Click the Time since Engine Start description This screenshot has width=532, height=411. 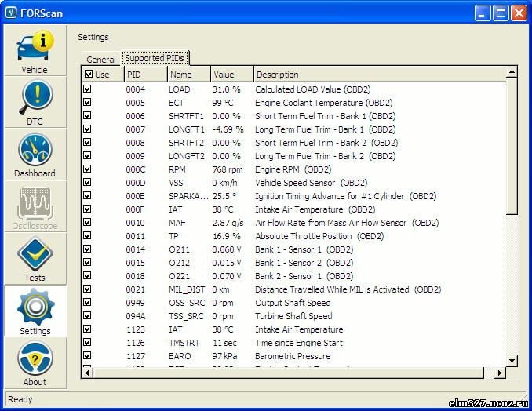tap(299, 343)
